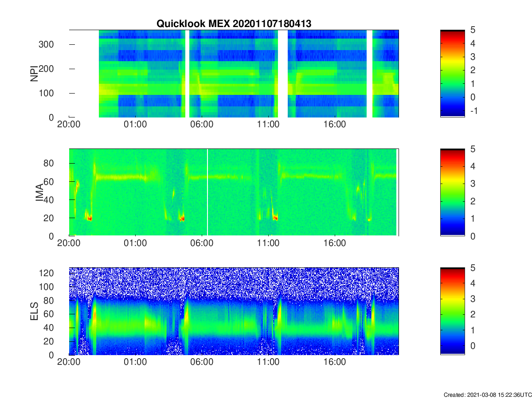
Task: Click the "0" label on the ELS colorbar
Action: pyautogui.click(x=473, y=345)
